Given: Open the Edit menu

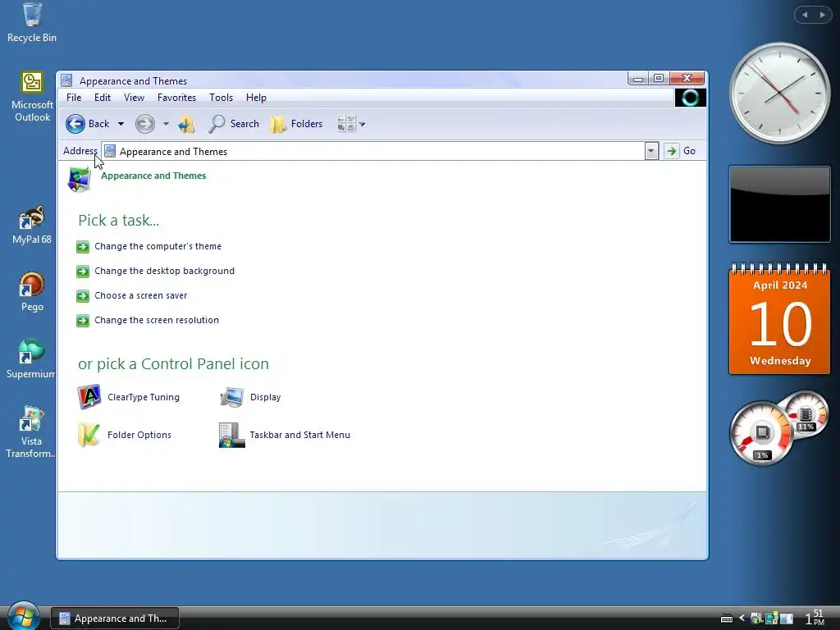Looking at the screenshot, I should pyautogui.click(x=103, y=98).
